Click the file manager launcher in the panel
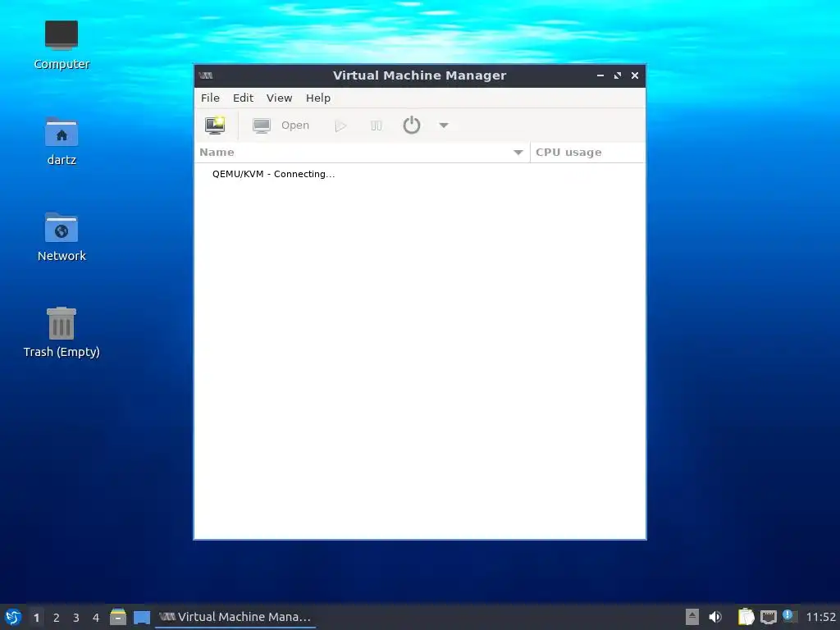This screenshot has height=630, width=840. tap(118, 617)
